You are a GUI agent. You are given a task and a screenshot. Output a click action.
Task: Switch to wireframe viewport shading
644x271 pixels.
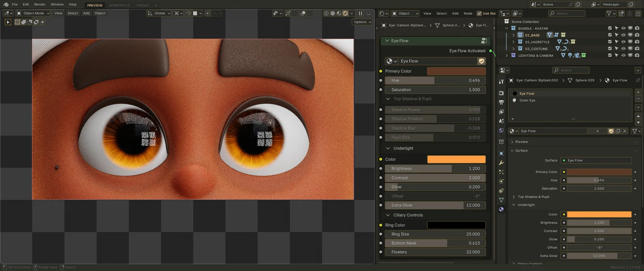tap(326, 13)
